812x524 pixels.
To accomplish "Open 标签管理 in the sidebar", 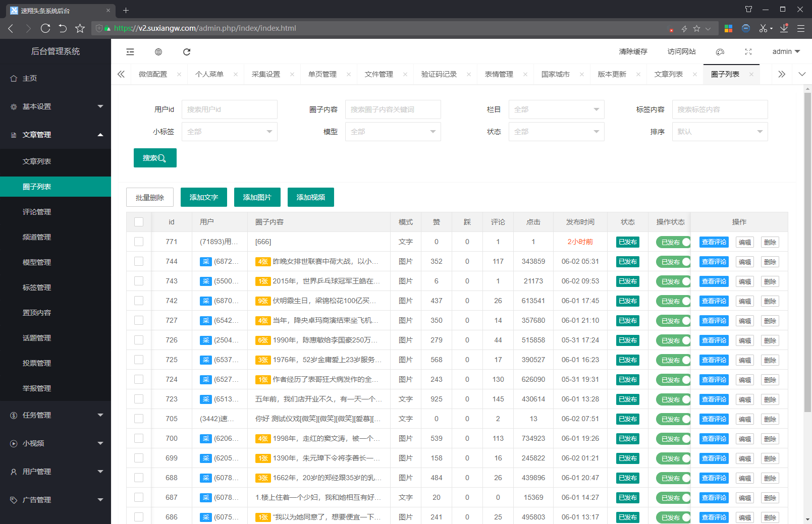I will [x=56, y=287].
